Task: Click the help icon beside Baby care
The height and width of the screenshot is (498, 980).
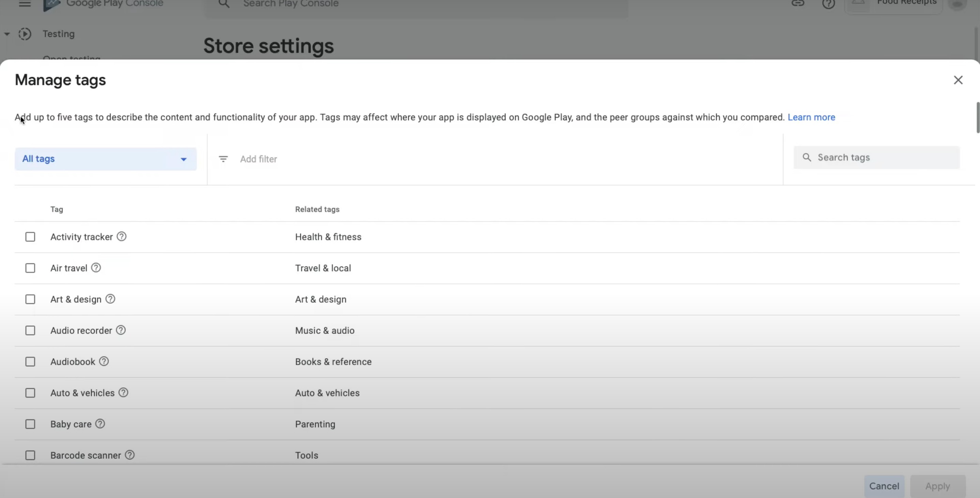Action: pos(100,424)
